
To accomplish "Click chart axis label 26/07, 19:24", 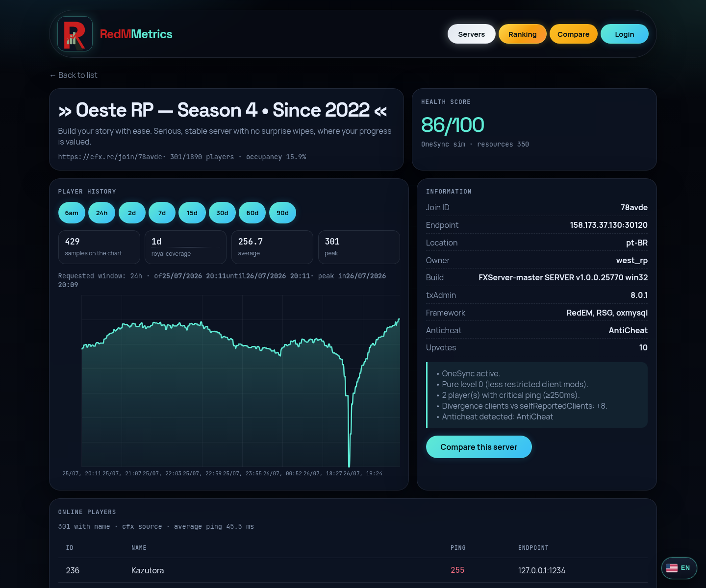I will pyautogui.click(x=363, y=473).
